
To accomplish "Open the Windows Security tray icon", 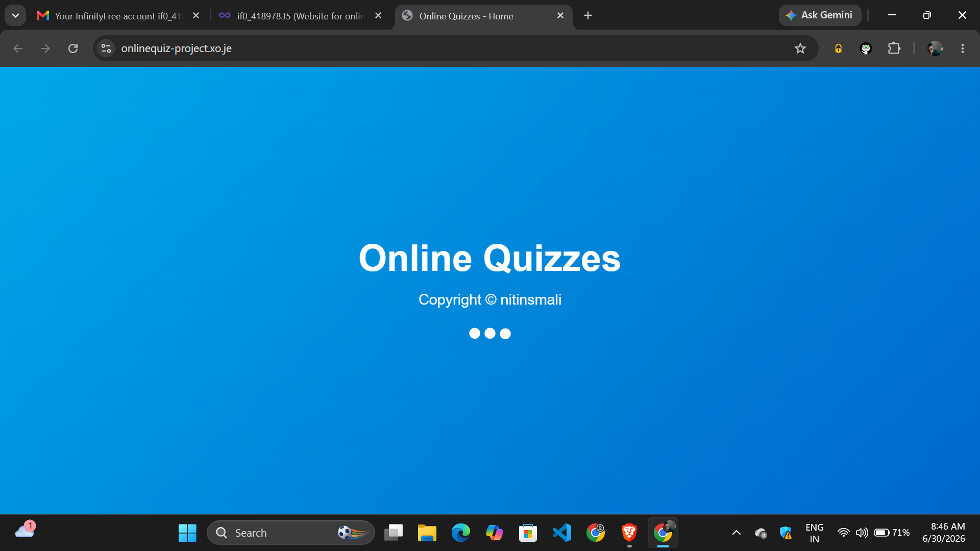I will click(786, 533).
